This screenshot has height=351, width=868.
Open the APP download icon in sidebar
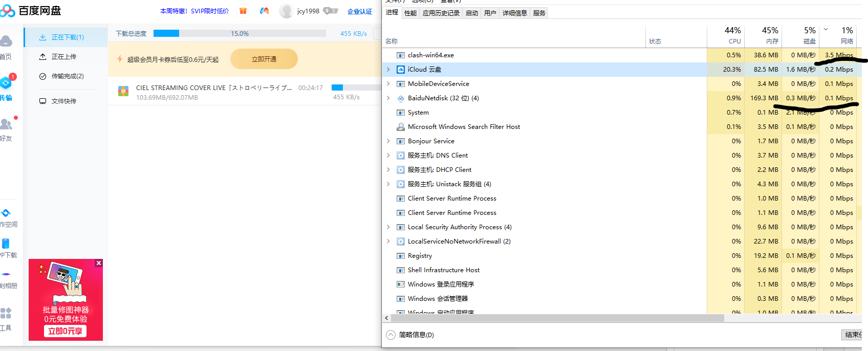6,244
